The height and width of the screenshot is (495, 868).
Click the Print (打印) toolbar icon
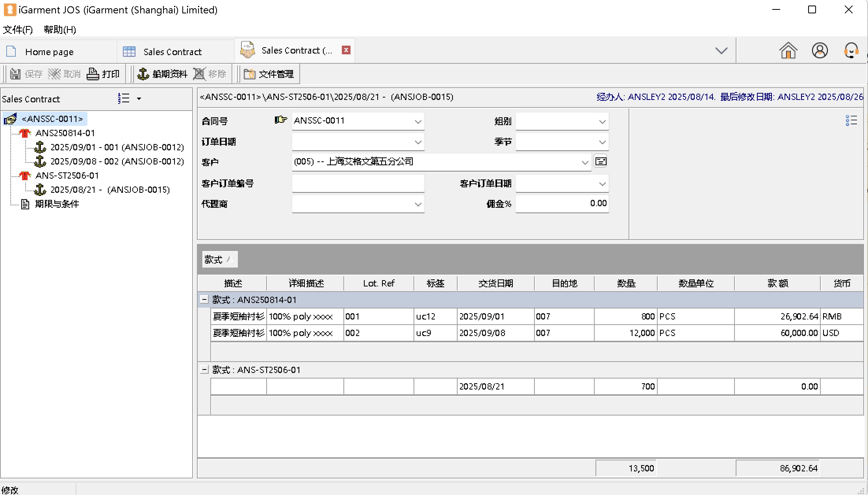(x=93, y=74)
